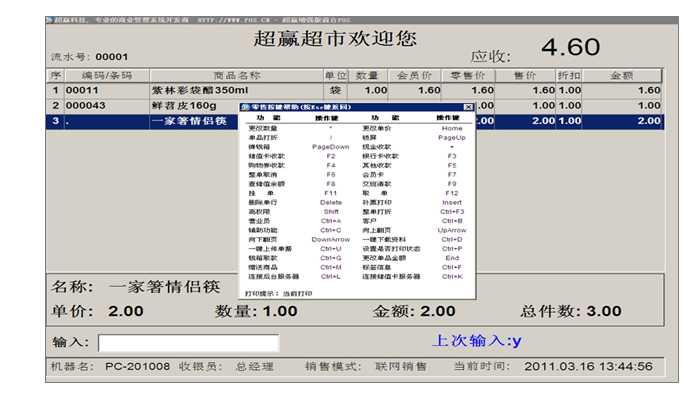Click the 流水号 value 00001
The height and width of the screenshot is (399, 700).
click(112, 57)
